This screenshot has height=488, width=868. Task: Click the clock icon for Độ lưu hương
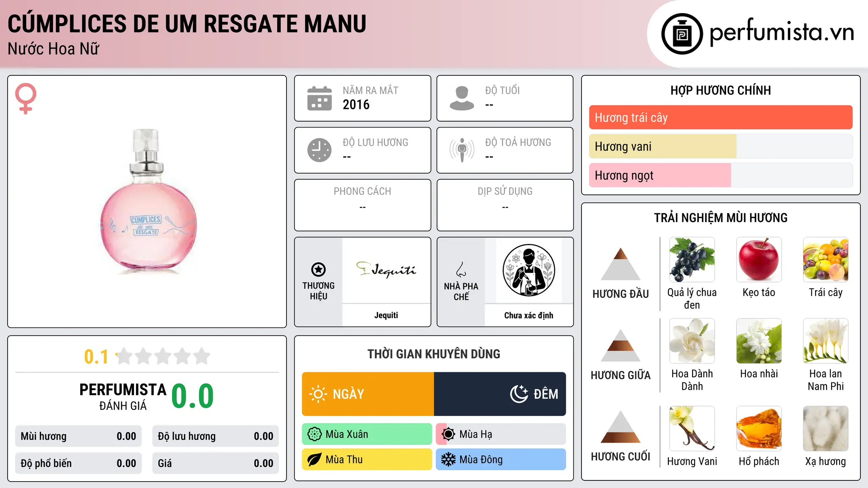(320, 150)
